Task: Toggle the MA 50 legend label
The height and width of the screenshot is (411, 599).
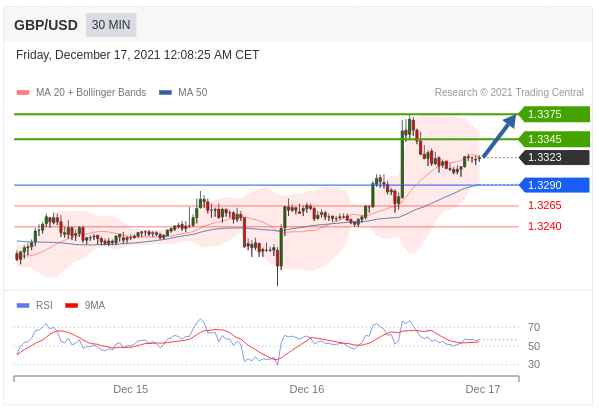Action: 193,92
